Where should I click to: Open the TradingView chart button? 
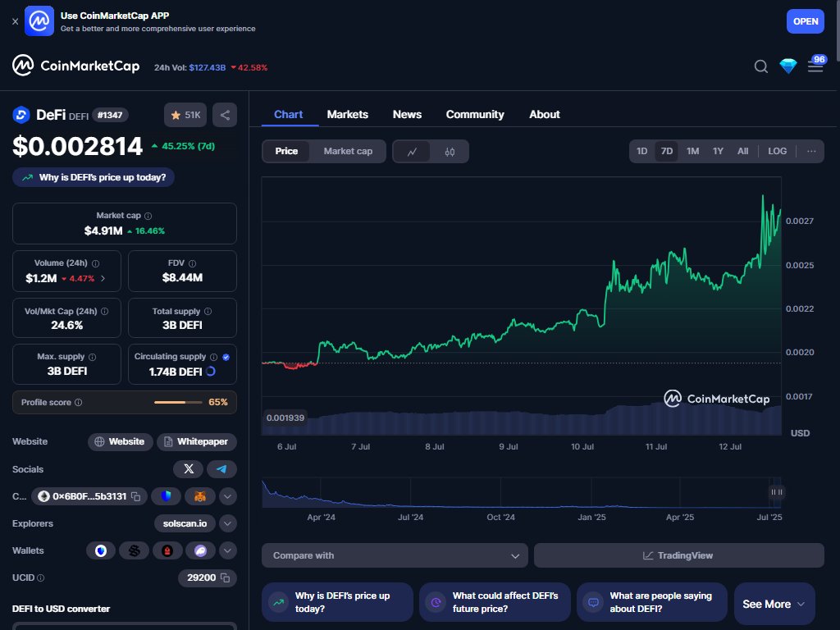[x=678, y=555]
